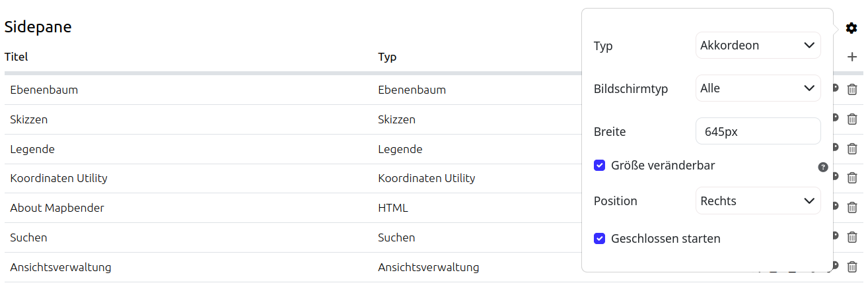Viewport: 868px width, 283px height.
Task: Click the Typ column header in table
Action: [387, 57]
